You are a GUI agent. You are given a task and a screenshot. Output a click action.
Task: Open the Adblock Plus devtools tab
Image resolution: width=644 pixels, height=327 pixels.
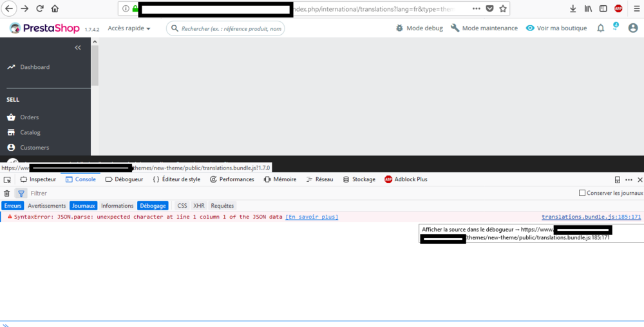[x=406, y=179]
